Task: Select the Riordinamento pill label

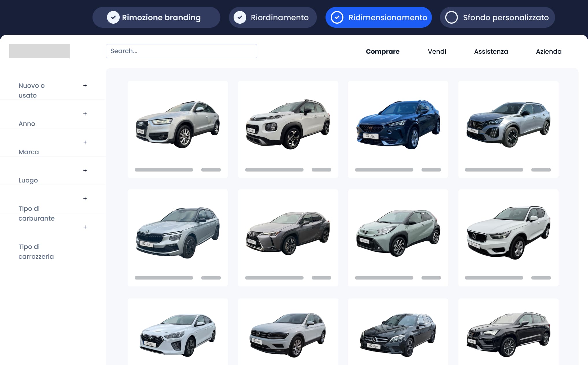Action: tap(280, 18)
